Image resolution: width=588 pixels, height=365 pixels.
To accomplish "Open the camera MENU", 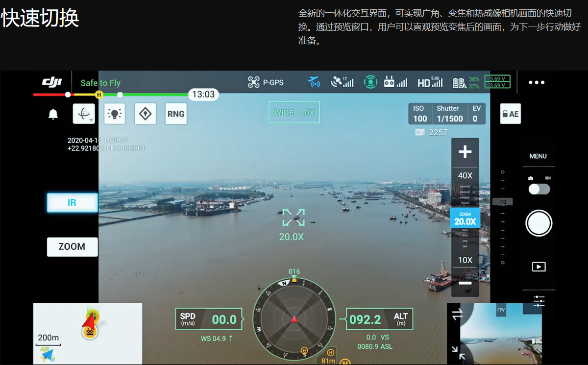I will pos(538,156).
